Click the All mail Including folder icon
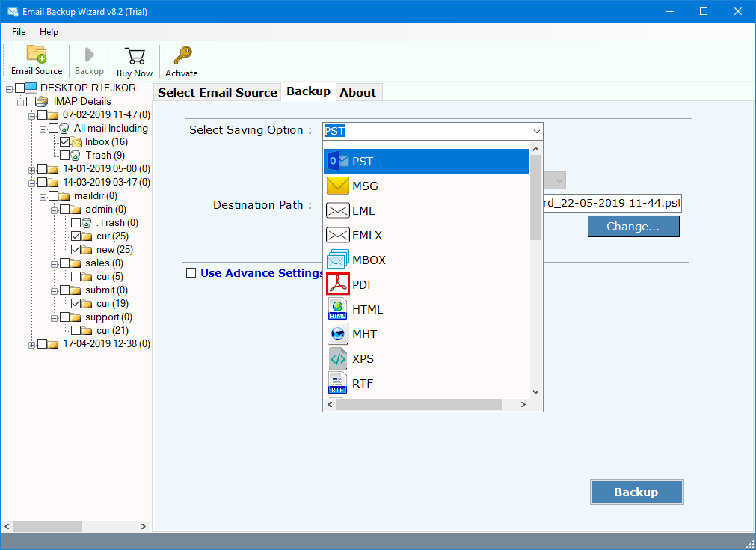This screenshot has height=550, width=756. coord(64,129)
